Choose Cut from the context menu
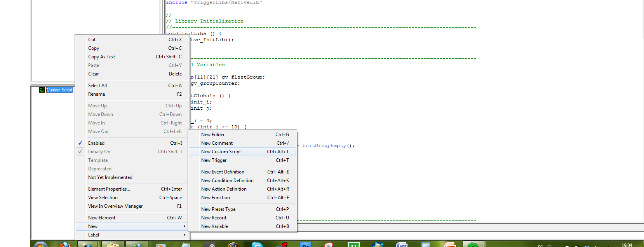Viewport: 644px width, 247px height. pos(132,40)
